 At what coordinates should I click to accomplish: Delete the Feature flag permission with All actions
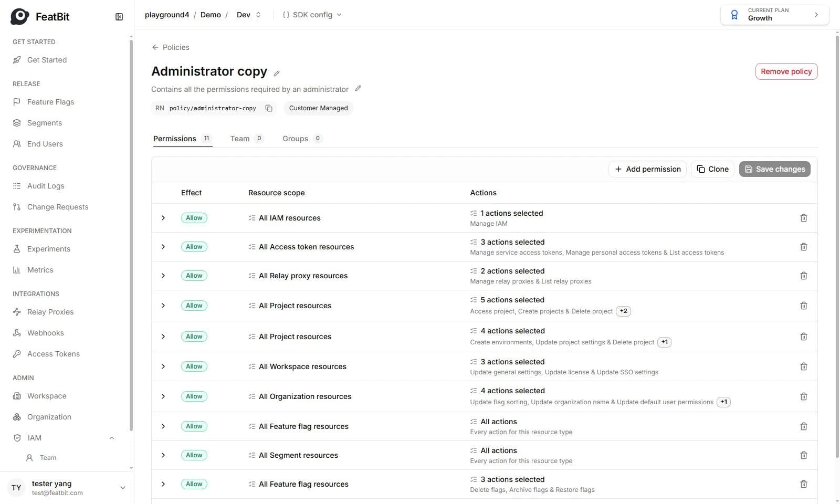pyautogui.click(x=803, y=426)
